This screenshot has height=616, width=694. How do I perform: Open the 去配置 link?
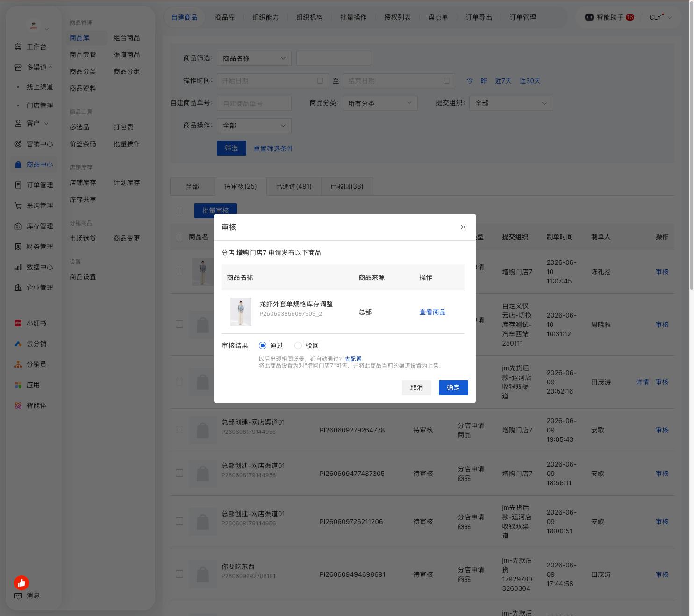coord(353,359)
